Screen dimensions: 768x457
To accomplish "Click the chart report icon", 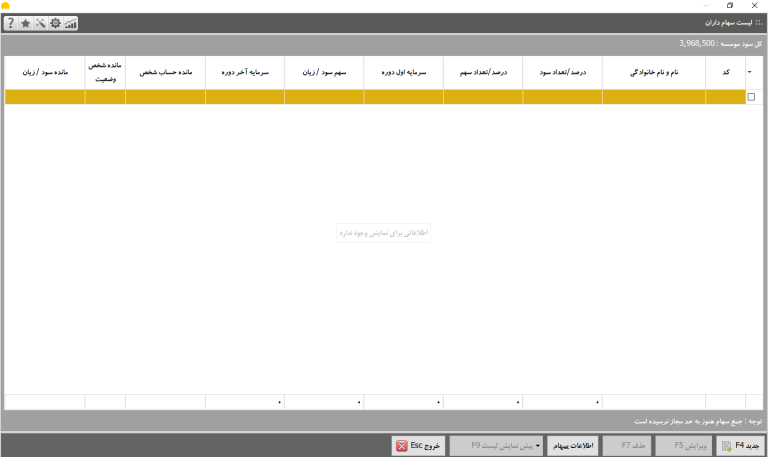I will pyautogui.click(x=71, y=23).
